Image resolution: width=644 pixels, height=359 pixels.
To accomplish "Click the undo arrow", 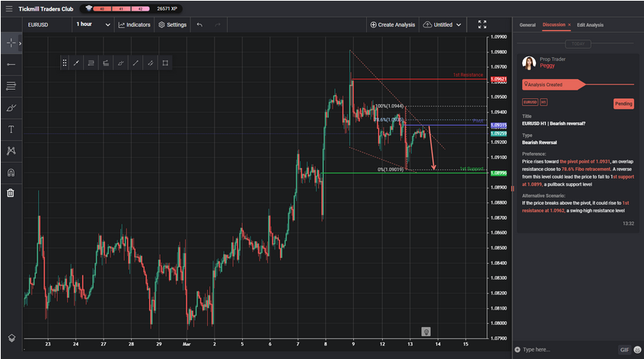I will [x=199, y=24].
